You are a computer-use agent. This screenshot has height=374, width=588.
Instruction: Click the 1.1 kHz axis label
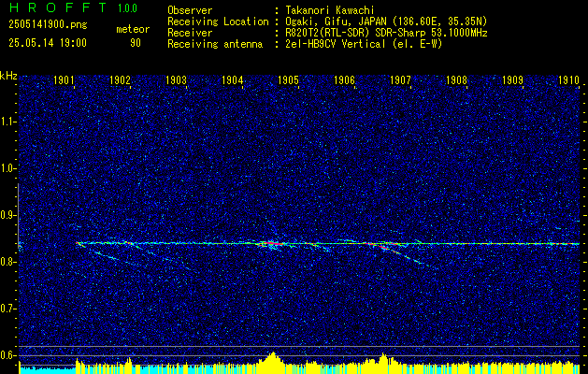tap(8, 122)
